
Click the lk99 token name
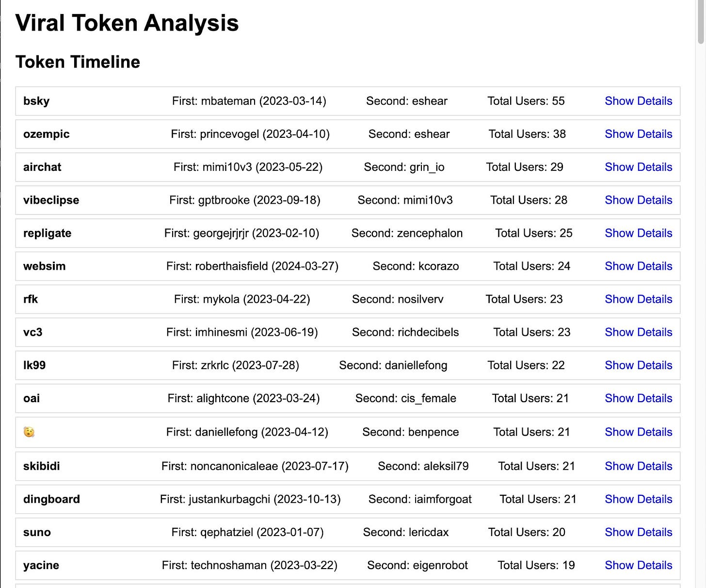point(34,365)
